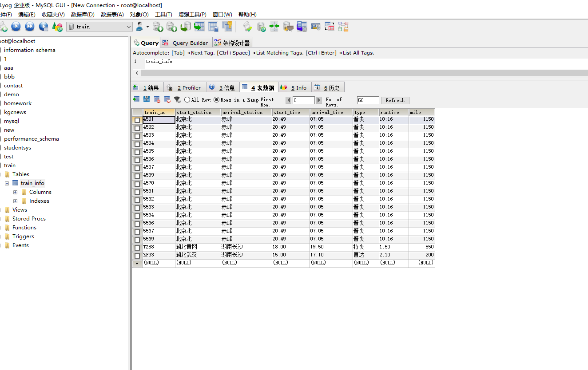588x370 pixels.
Task: Open the dropdown arrow beside the user icon
Action: [147, 27]
